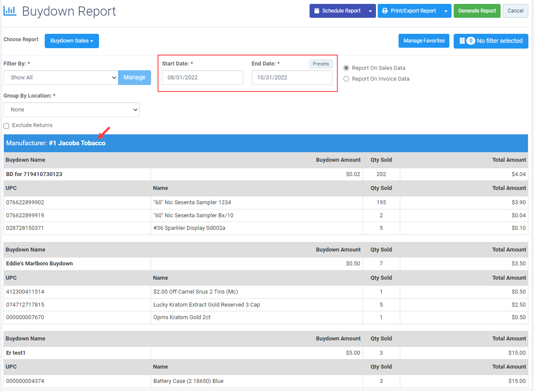Click the building icon in filter button

pyautogui.click(x=462, y=41)
